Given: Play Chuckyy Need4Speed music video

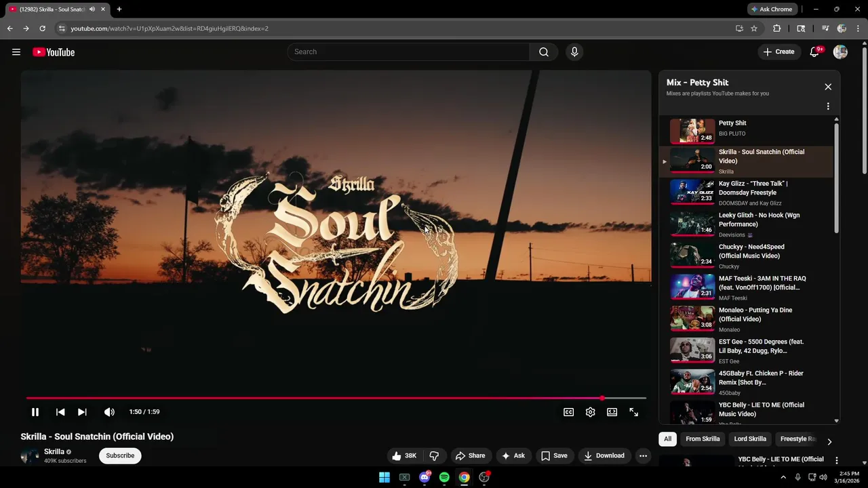Looking at the screenshot, I should tap(746, 256).
